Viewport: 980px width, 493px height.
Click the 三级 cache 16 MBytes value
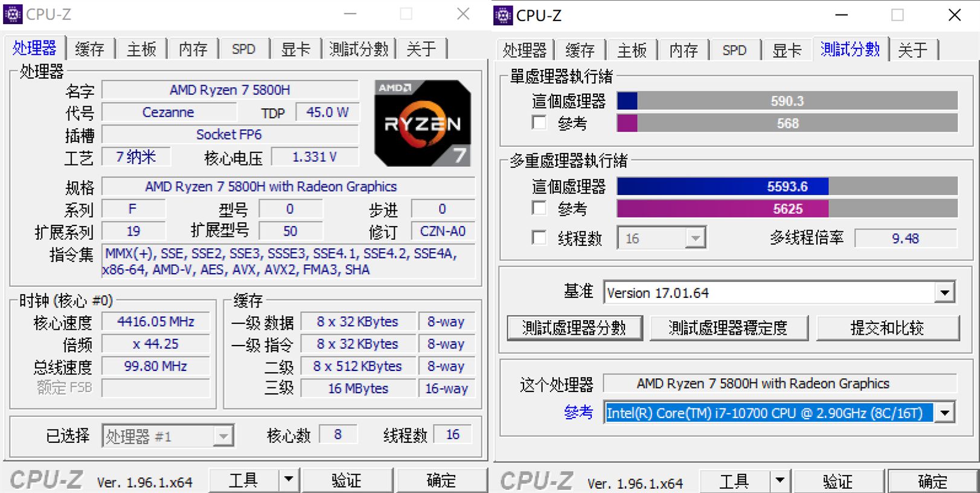358,388
